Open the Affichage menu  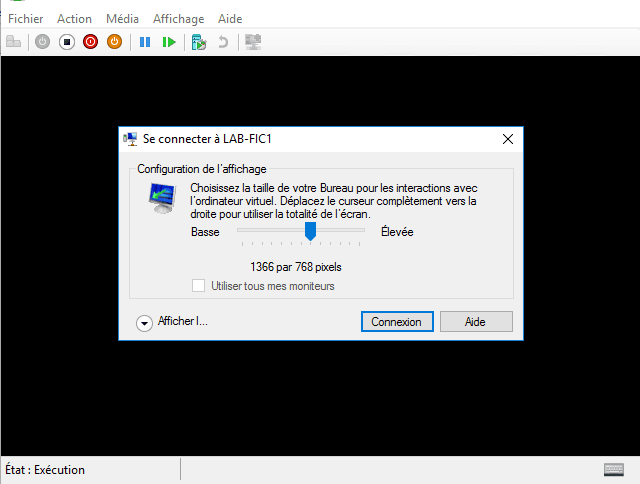point(178,19)
